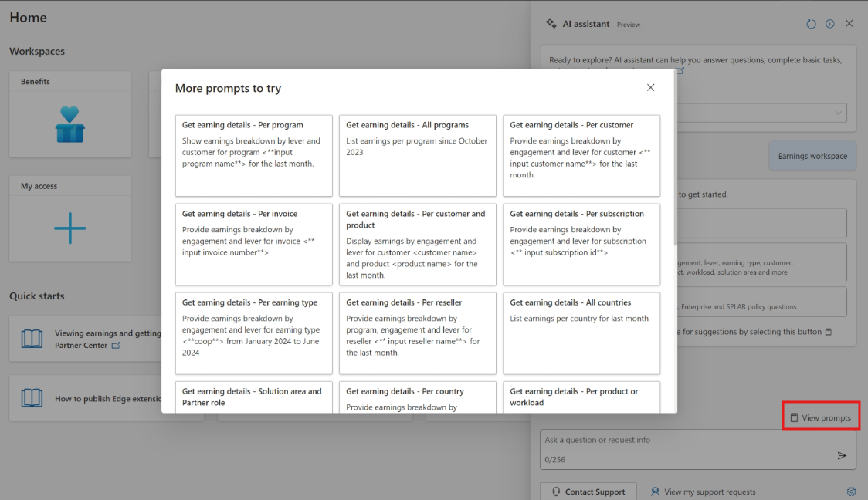The width and height of the screenshot is (868, 500).
Task: Click the My access plus icon
Action: 70,228
